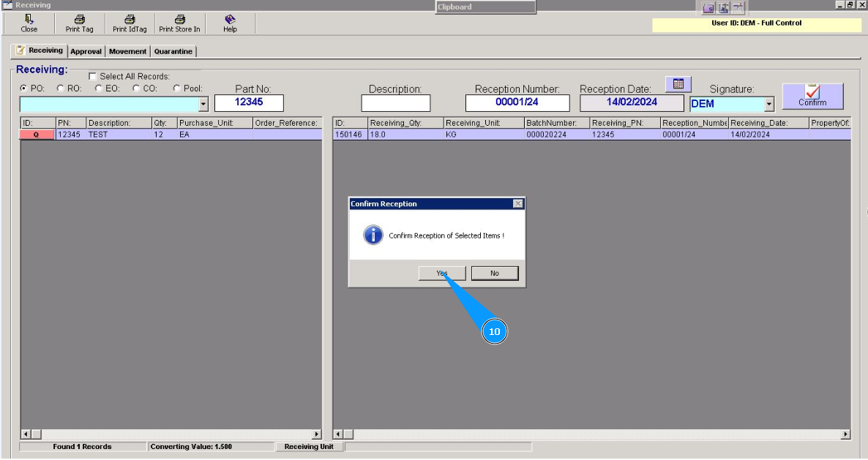Click the ID cell 150146
868x460 pixels.
click(x=350, y=135)
